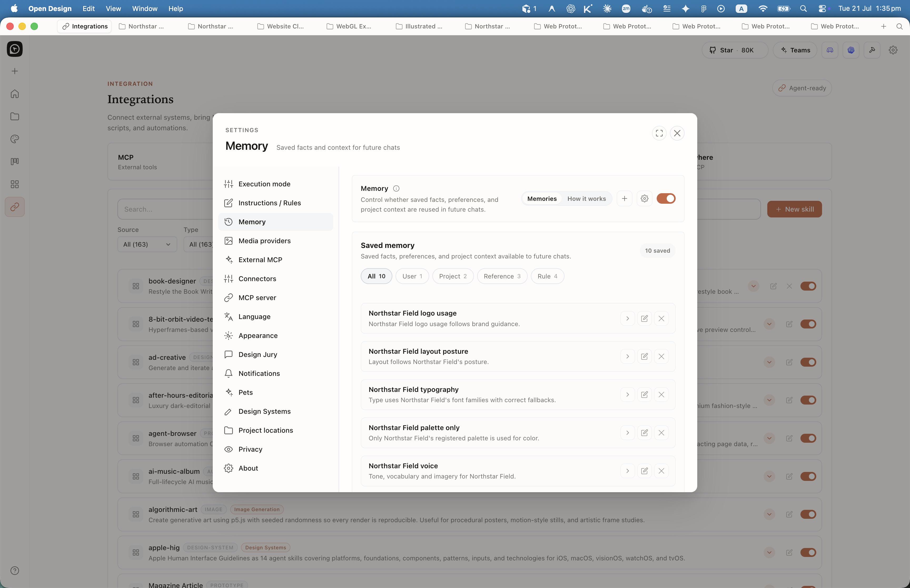Filter saved memory by User
This screenshot has width=910, height=588.
coord(412,276)
